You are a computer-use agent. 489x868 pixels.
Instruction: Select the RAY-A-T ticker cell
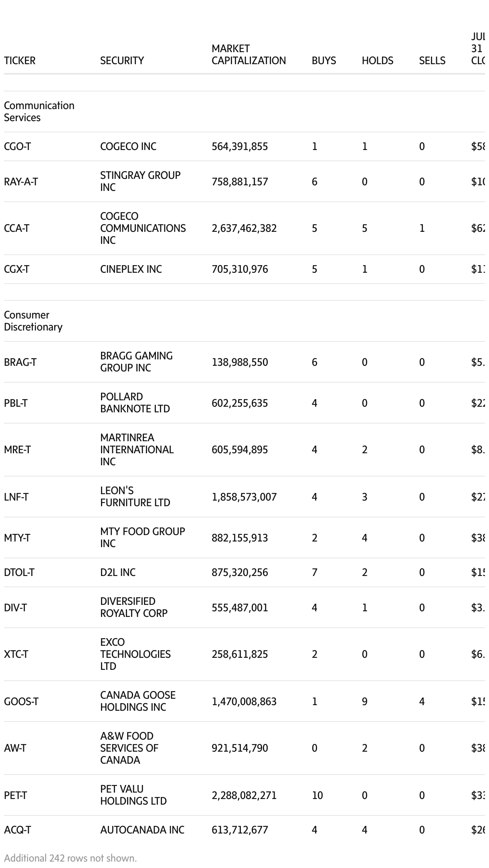[21, 182]
